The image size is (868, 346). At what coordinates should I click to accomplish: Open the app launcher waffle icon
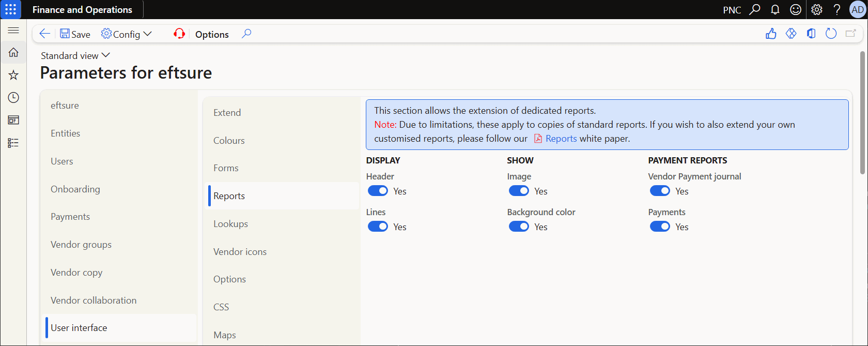coord(10,9)
